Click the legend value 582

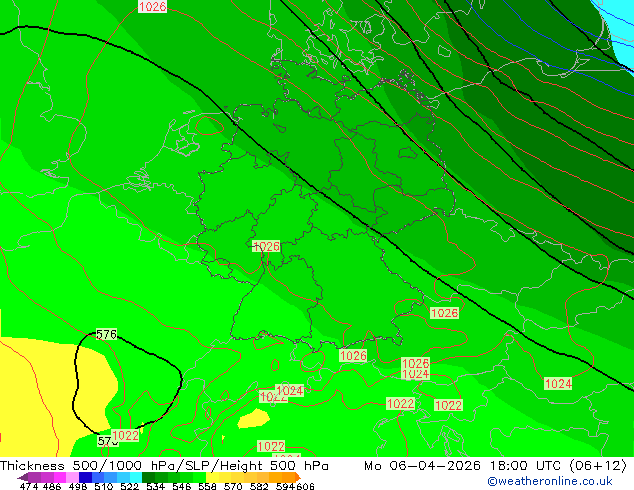(259, 486)
